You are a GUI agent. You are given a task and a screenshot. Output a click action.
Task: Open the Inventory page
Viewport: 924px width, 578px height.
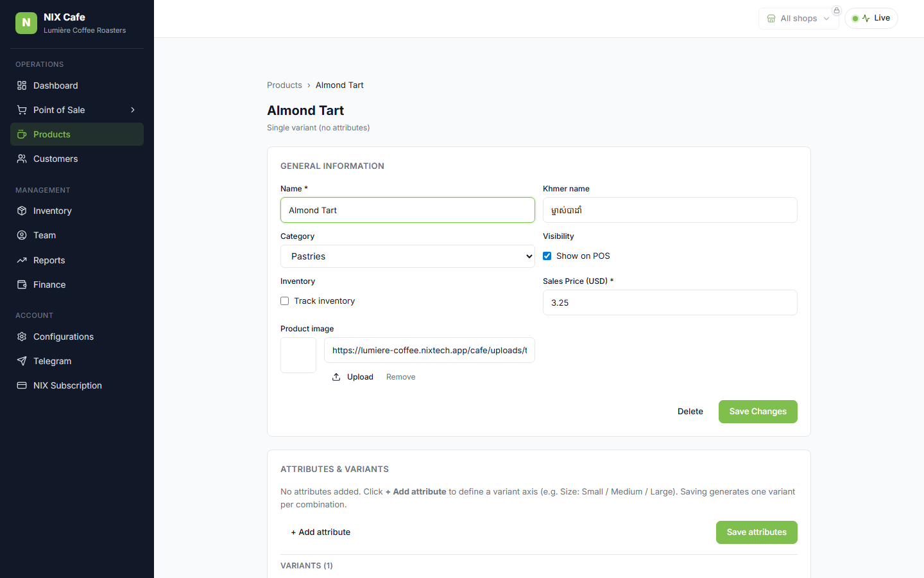click(x=77, y=211)
